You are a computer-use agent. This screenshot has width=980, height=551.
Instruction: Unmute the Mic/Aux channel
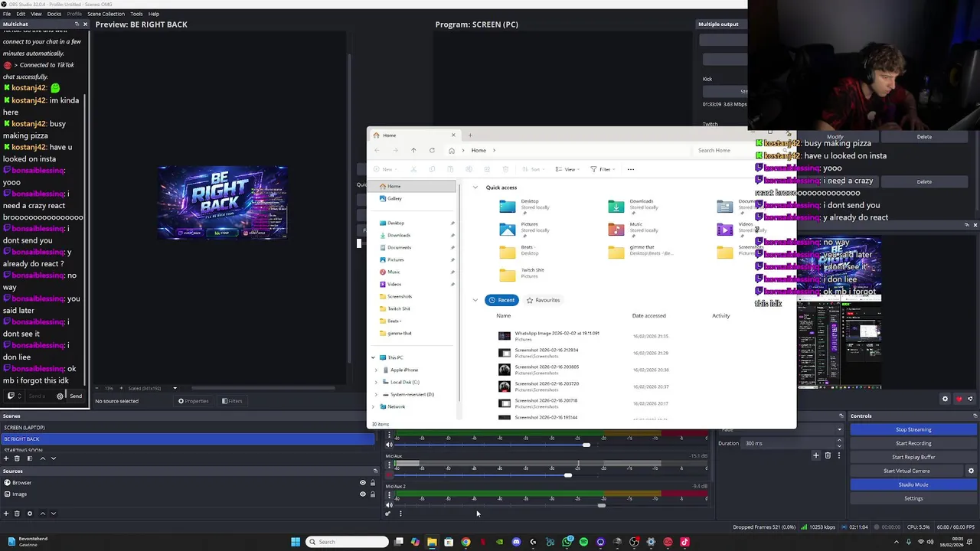[x=389, y=474]
